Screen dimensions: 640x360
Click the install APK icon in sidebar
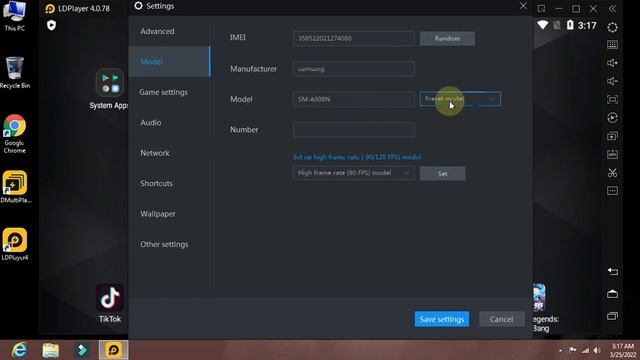pos(612,154)
